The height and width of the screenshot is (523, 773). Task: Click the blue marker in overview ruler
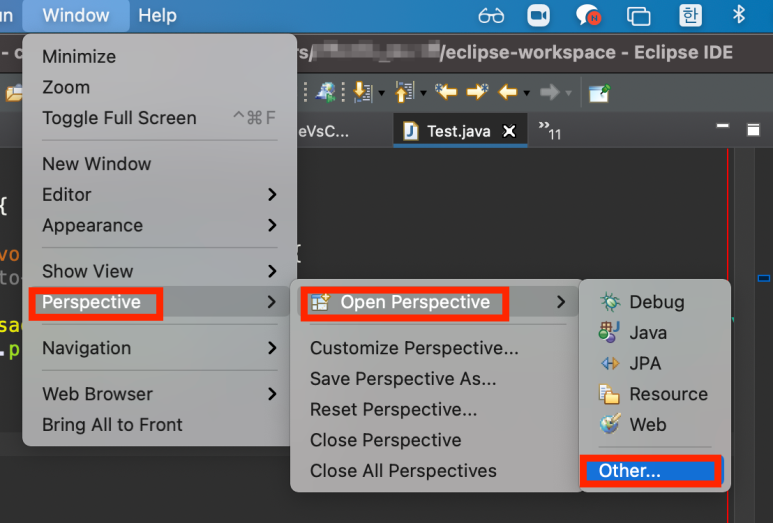[x=763, y=279]
